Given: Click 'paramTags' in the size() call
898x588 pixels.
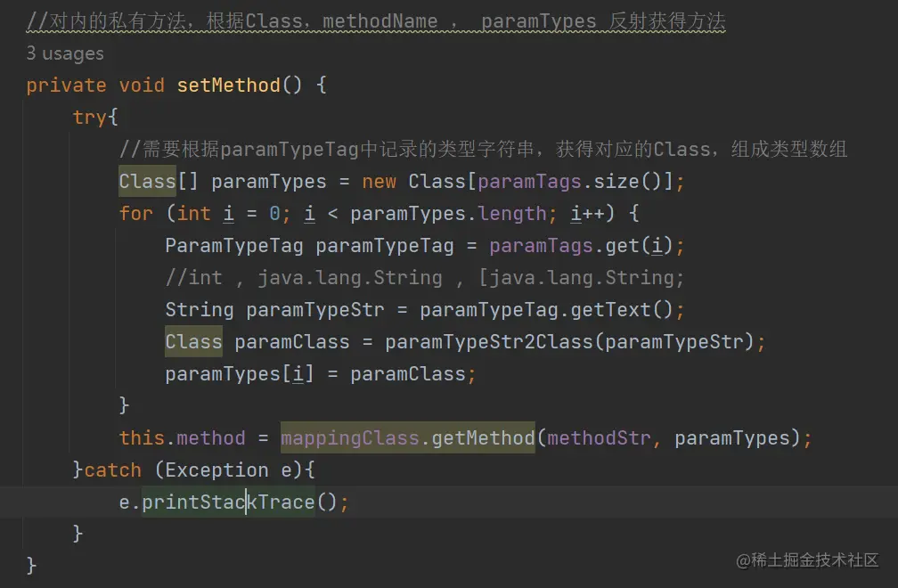Looking at the screenshot, I should (x=530, y=182).
